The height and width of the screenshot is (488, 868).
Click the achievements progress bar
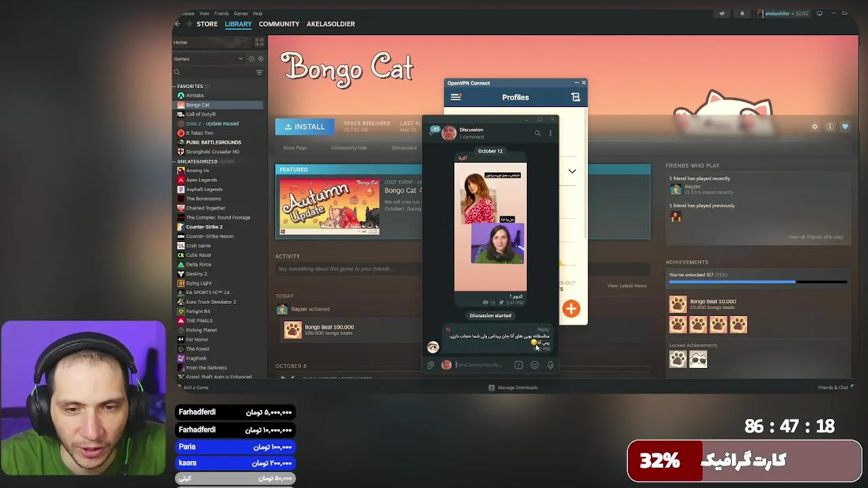coord(757,281)
